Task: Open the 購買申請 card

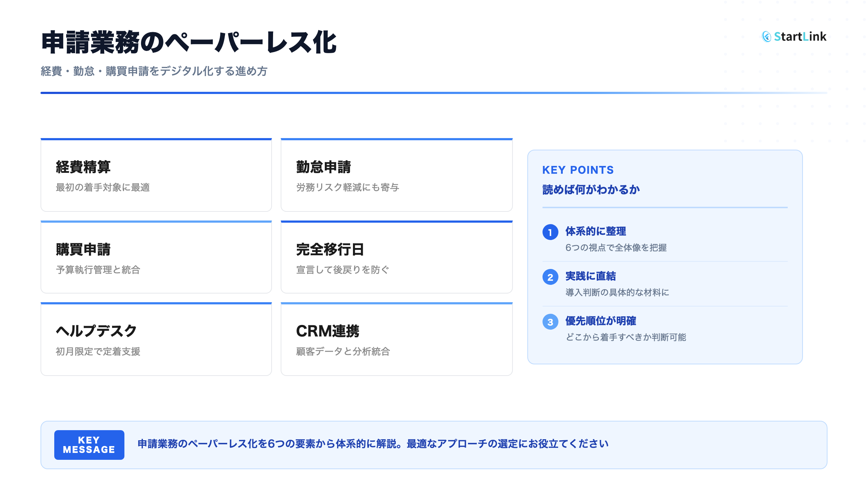Action: (x=156, y=257)
